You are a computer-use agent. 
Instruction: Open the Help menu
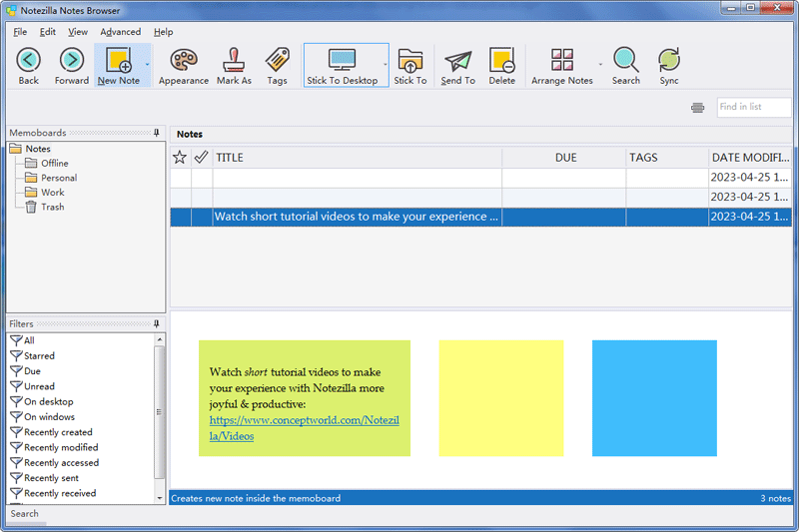163,32
